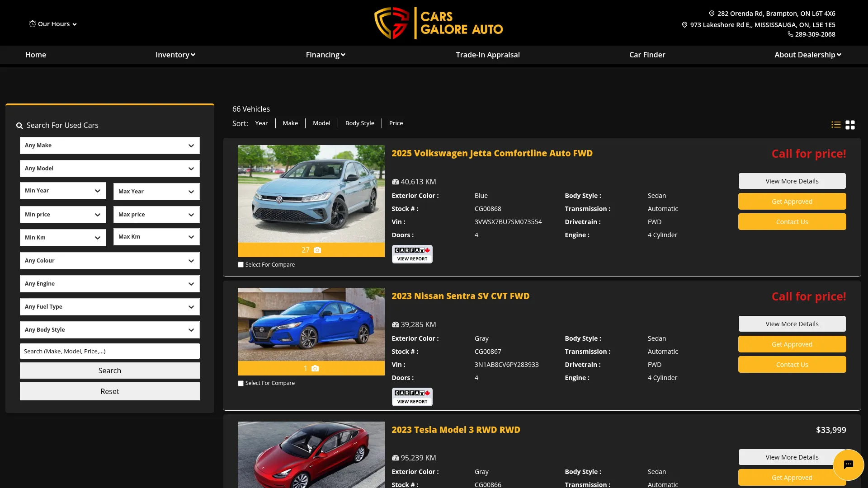
Task: Open the Inventory menu
Action: (175, 55)
